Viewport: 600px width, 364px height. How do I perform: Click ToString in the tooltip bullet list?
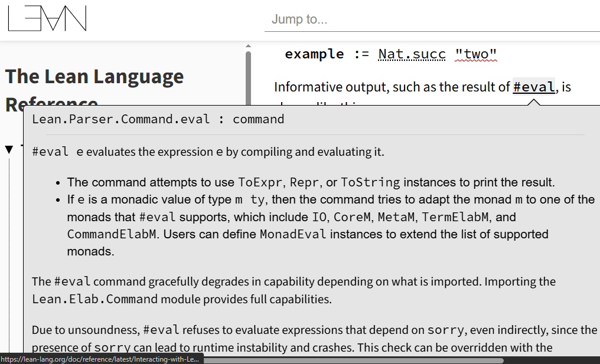370,182
